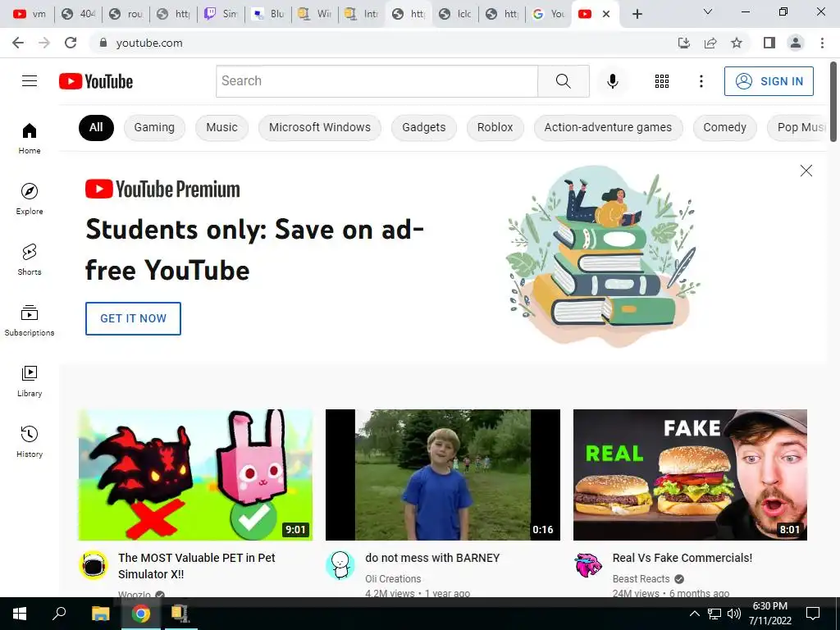Click the install app icon in address bar
Viewport: 840px width, 630px height.
pos(684,43)
